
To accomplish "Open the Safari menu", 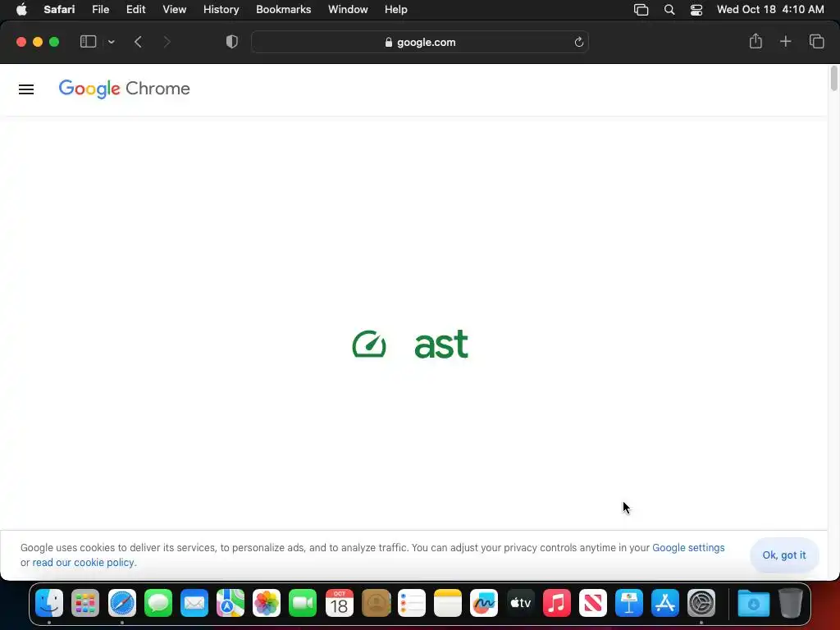I will (59, 10).
